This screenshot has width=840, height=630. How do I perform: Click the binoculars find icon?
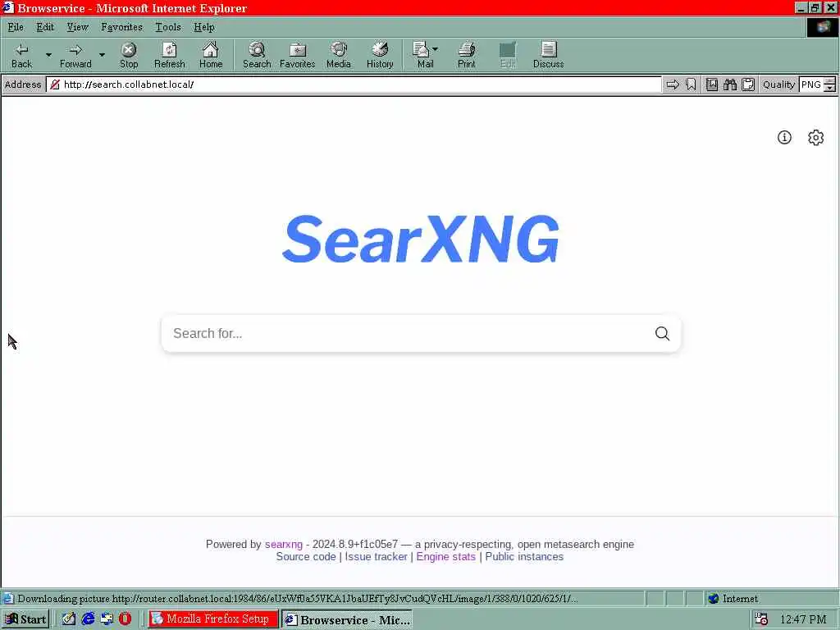pos(729,84)
